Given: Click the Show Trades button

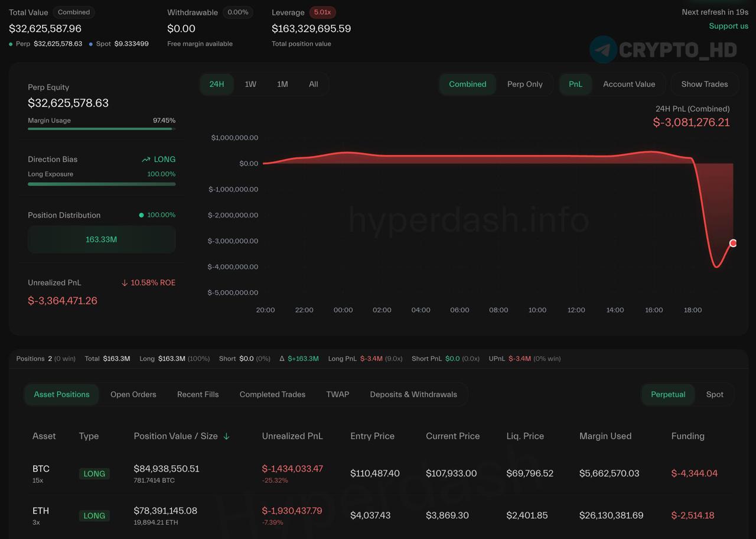Looking at the screenshot, I should click(x=704, y=84).
